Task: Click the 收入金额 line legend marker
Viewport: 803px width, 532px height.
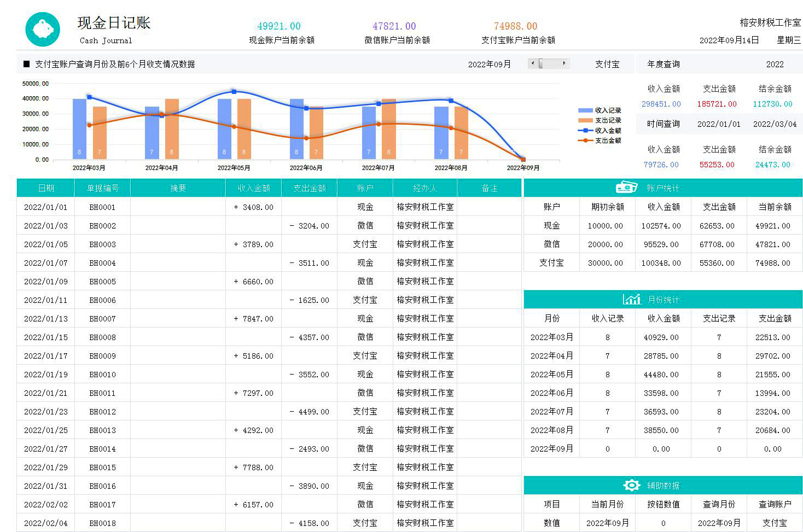Action: click(x=585, y=131)
